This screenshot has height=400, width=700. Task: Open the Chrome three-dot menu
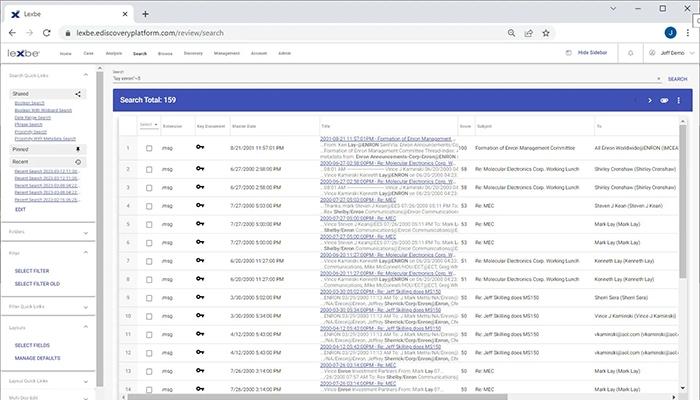pyautogui.click(x=688, y=33)
